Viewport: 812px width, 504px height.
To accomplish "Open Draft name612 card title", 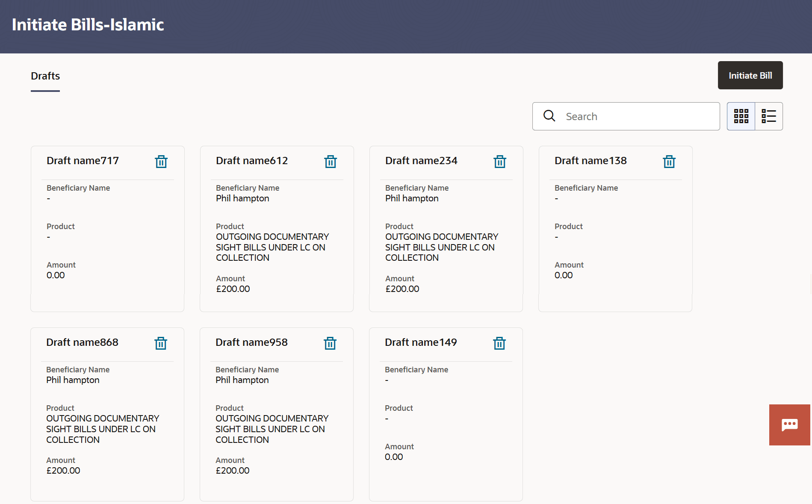I will [x=252, y=161].
